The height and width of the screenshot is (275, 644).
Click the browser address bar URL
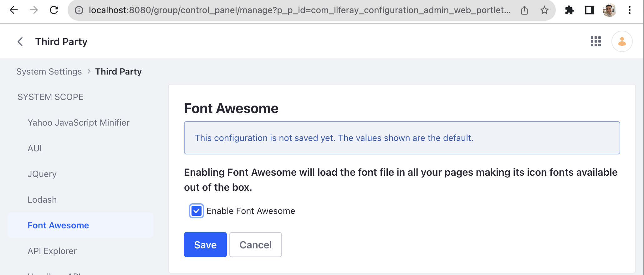299,10
